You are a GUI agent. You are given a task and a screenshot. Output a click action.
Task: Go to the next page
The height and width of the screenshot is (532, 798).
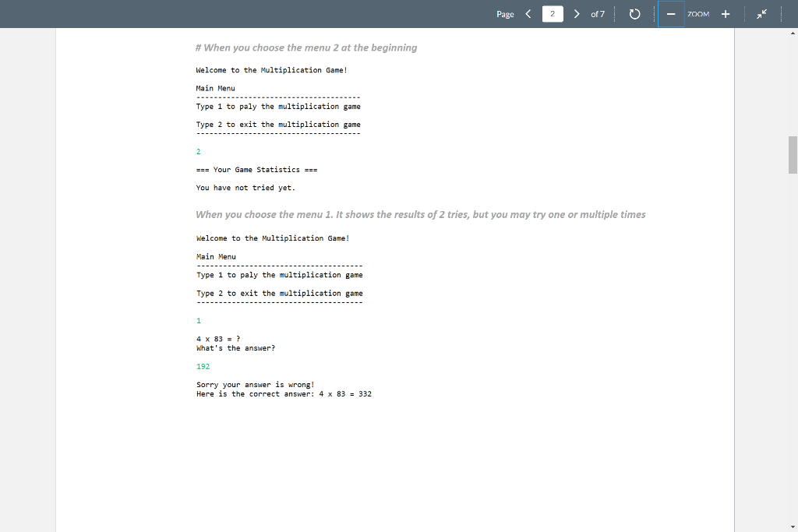(576, 14)
